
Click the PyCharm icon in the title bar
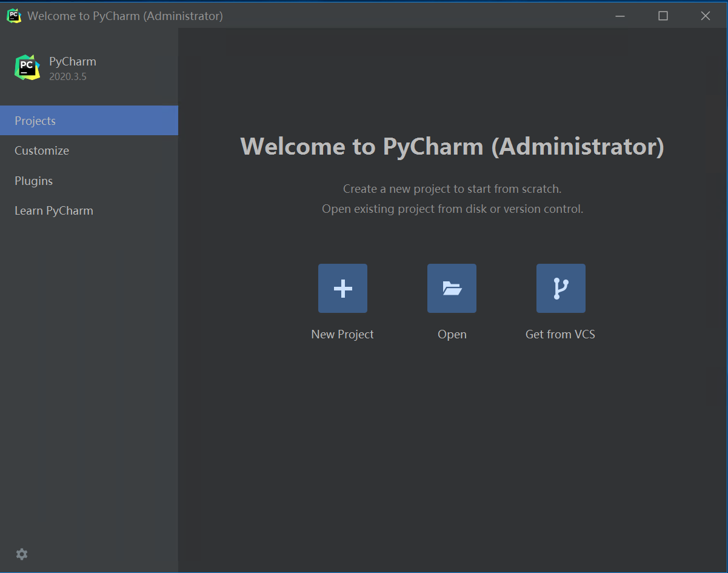(x=14, y=16)
